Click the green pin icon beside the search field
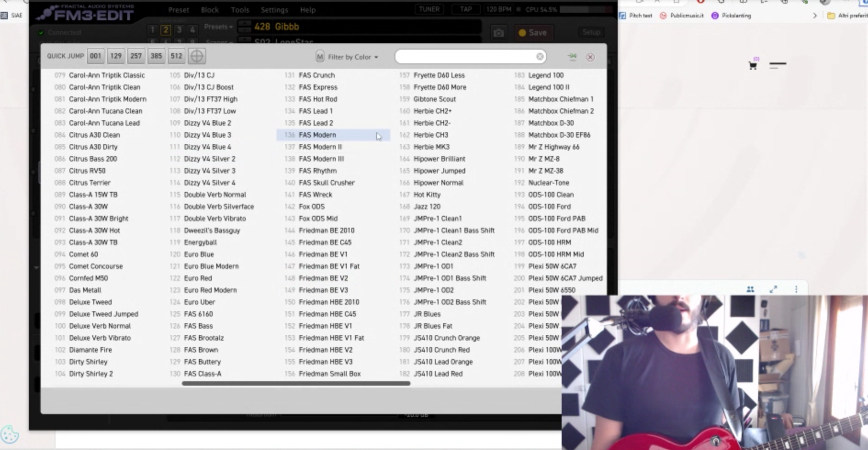This screenshot has width=868, height=450. tap(572, 56)
